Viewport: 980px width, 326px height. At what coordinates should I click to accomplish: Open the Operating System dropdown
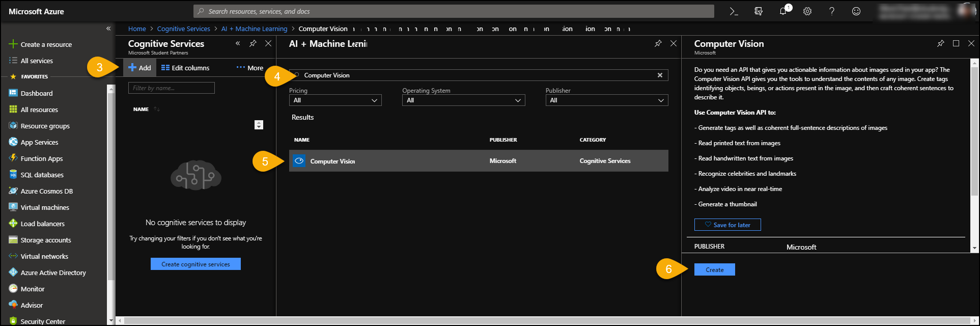pos(463,100)
